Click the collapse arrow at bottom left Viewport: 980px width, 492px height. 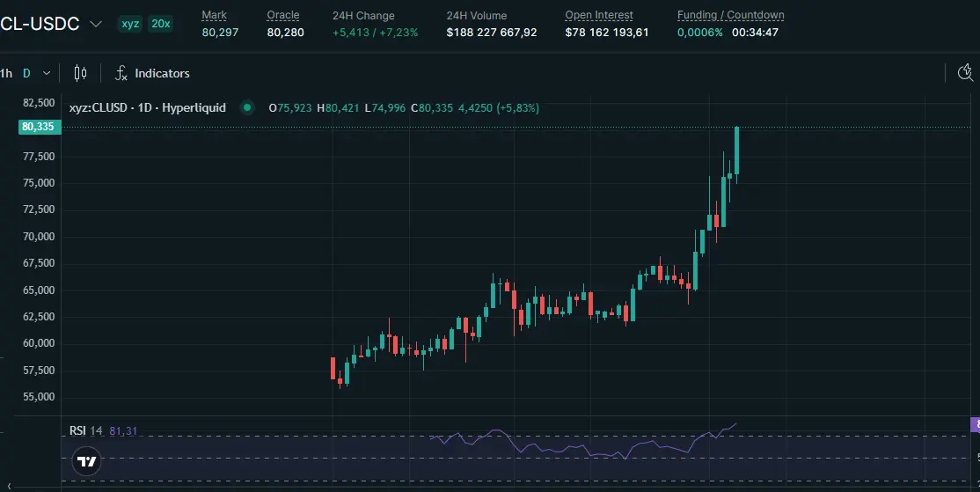coord(9,487)
